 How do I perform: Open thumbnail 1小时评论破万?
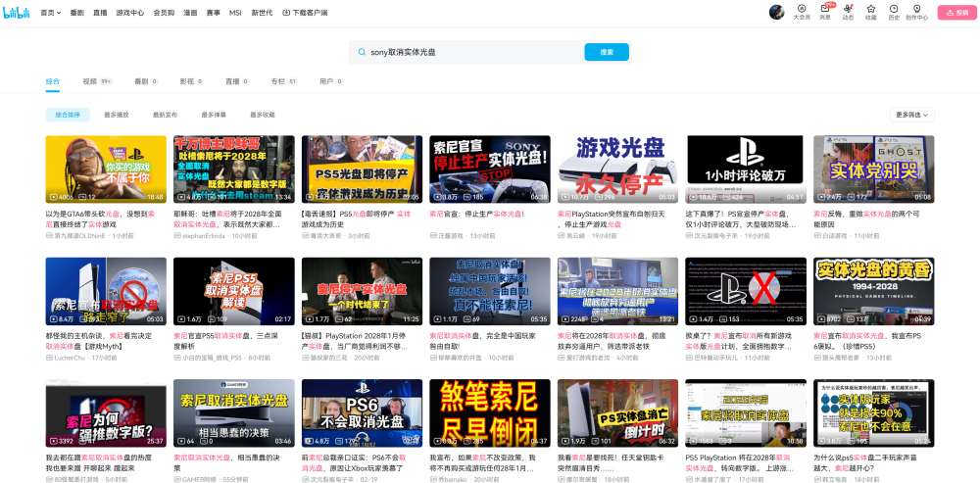tap(746, 169)
